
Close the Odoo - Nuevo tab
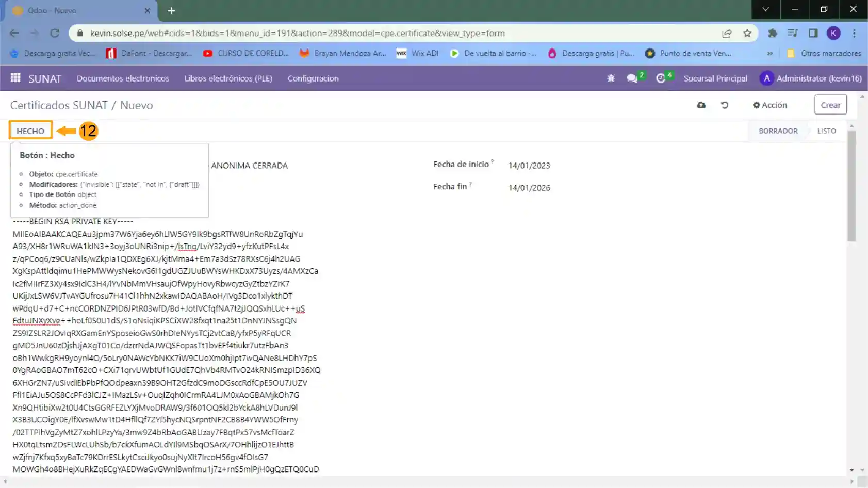click(148, 10)
